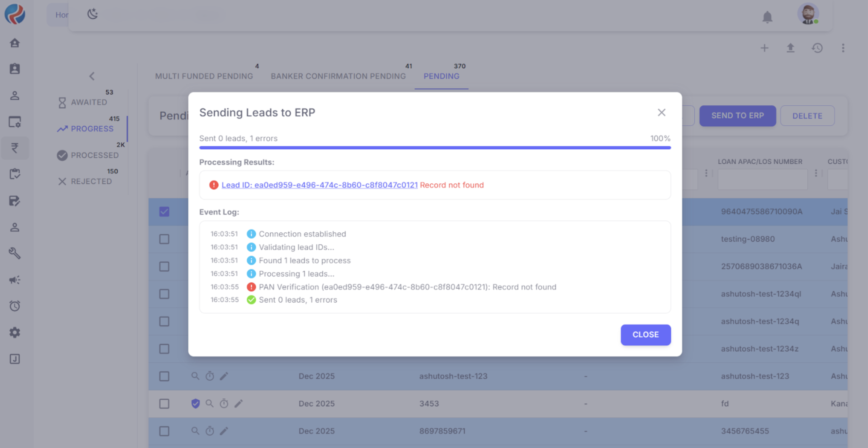
Task: Click the 100% sending progress bar
Action: coord(435,148)
